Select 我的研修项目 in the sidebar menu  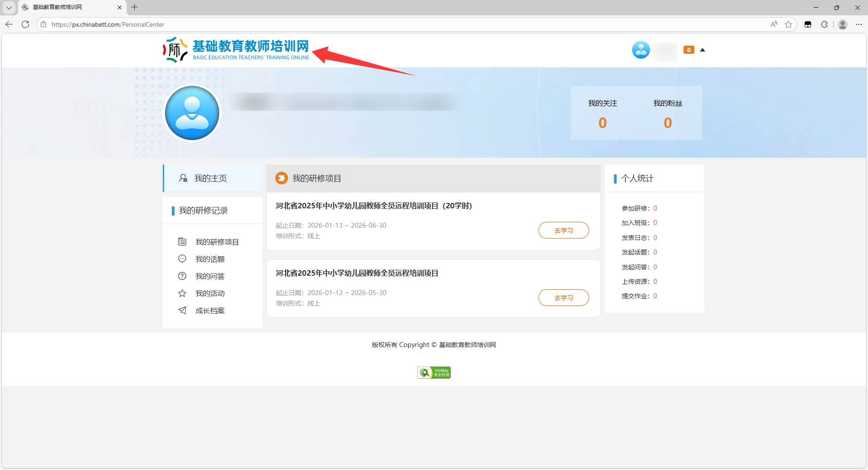pos(217,242)
